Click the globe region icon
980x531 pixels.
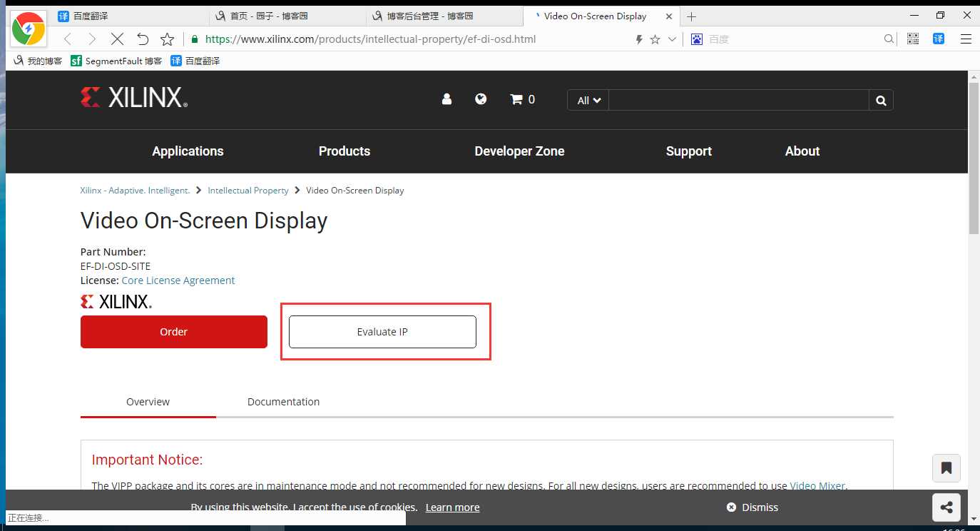click(481, 99)
